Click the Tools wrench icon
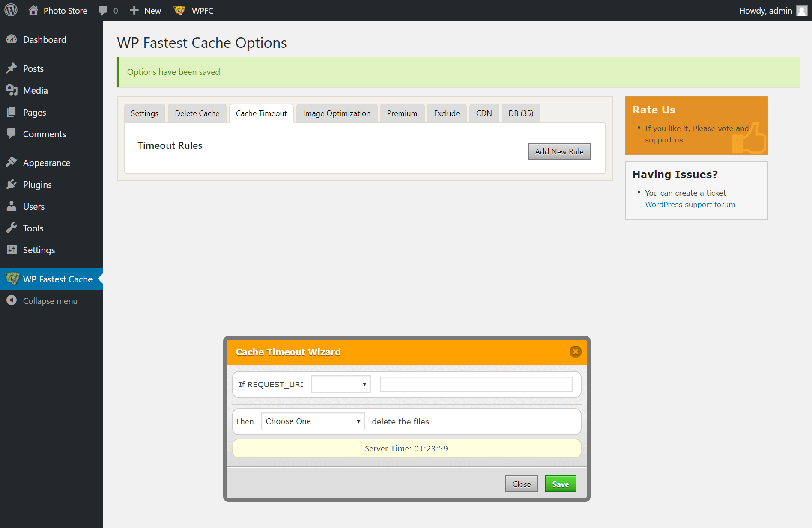Screen dimensions: 812x528 point(12,228)
